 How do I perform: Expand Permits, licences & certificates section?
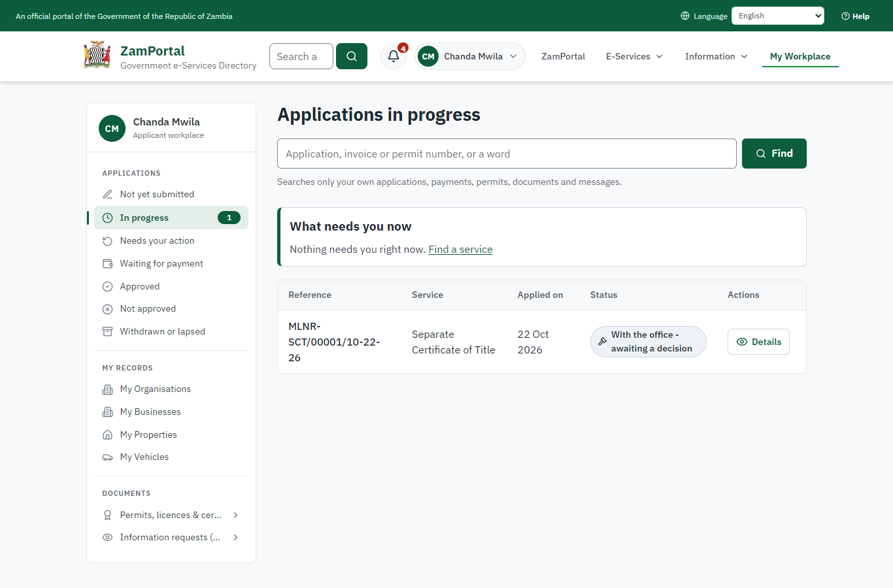click(171, 515)
